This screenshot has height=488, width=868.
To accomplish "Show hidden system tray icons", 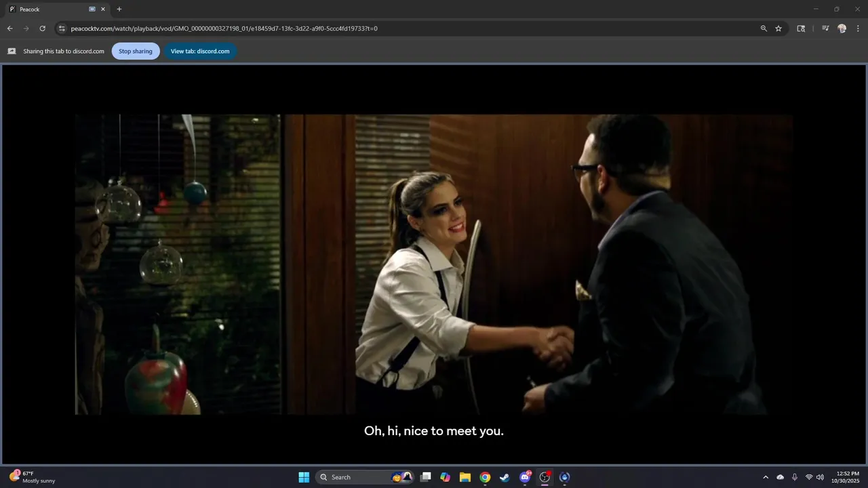I will tap(766, 477).
